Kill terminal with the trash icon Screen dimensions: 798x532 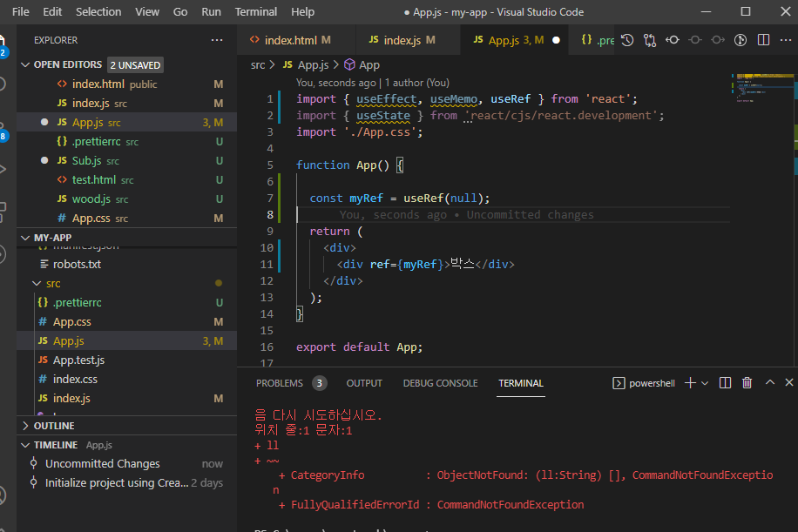click(x=747, y=383)
